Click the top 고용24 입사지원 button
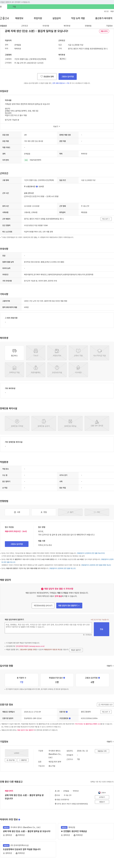114x868 pixels. click(x=67, y=77)
